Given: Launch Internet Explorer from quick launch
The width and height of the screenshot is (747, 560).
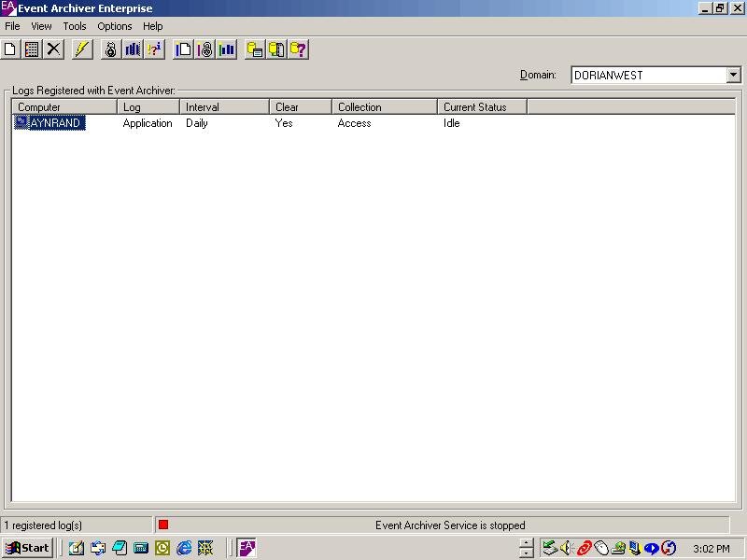Looking at the screenshot, I should pyautogui.click(x=184, y=548).
